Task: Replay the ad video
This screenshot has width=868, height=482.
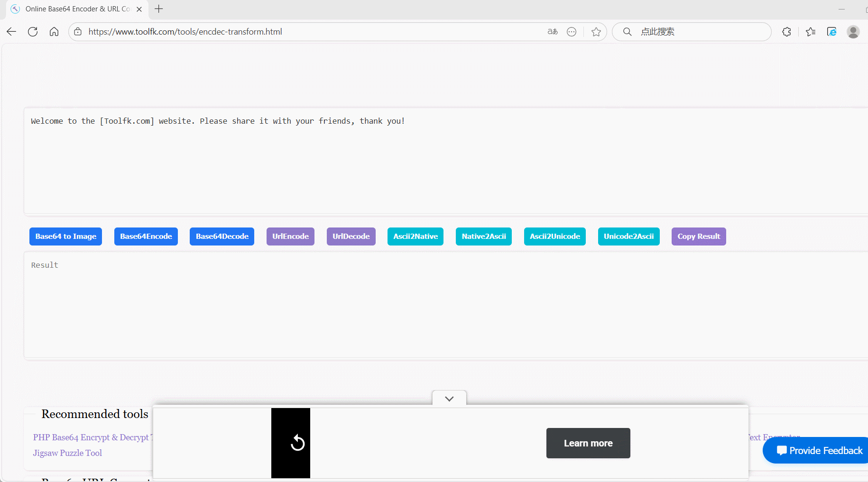Action: pyautogui.click(x=297, y=443)
